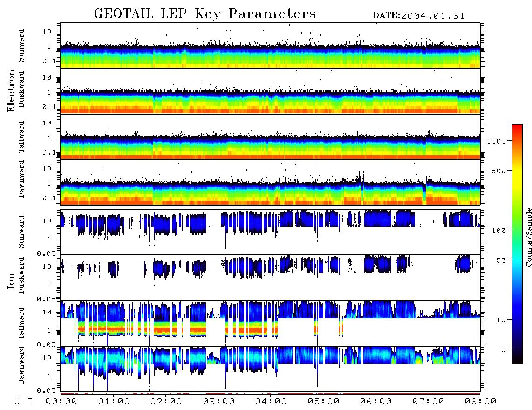Click the Electron Duskward spectrogram panel
This screenshot has height=410, width=532.
(x=270, y=91)
